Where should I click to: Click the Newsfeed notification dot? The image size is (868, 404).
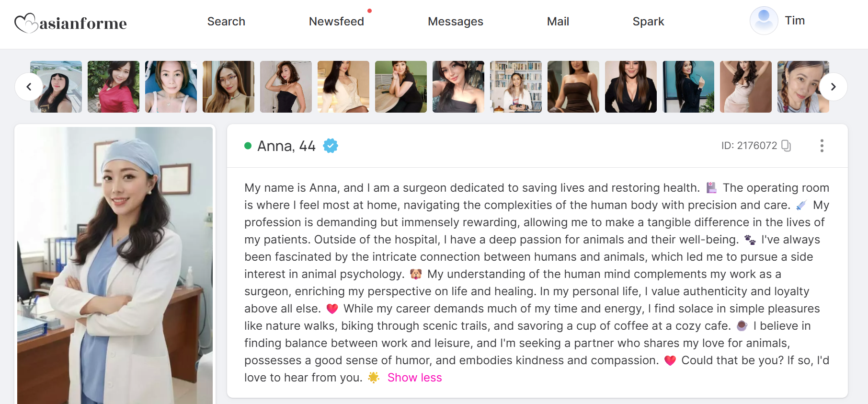(x=369, y=11)
